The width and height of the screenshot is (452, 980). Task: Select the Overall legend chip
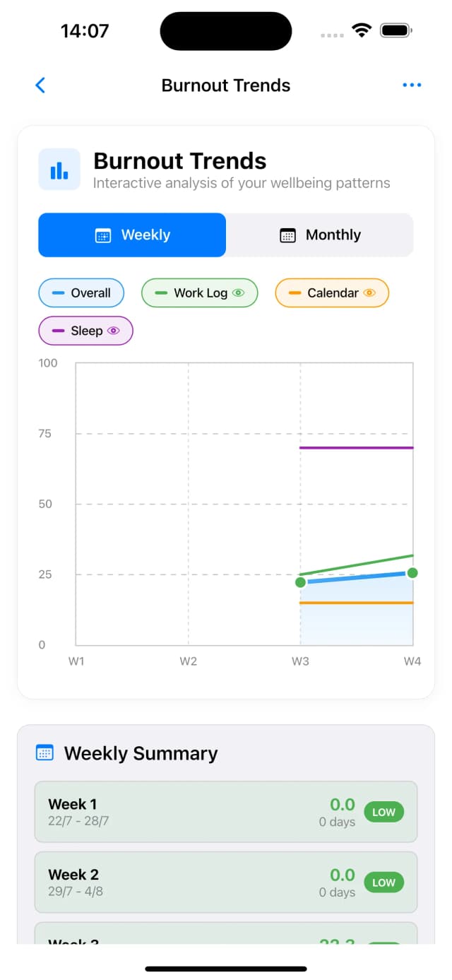coord(81,293)
